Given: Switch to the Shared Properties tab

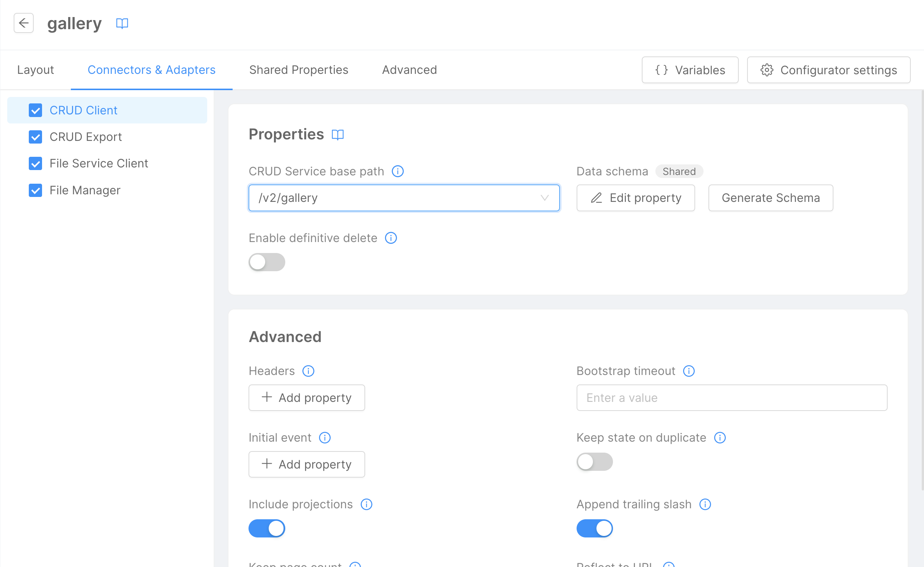Looking at the screenshot, I should (299, 70).
